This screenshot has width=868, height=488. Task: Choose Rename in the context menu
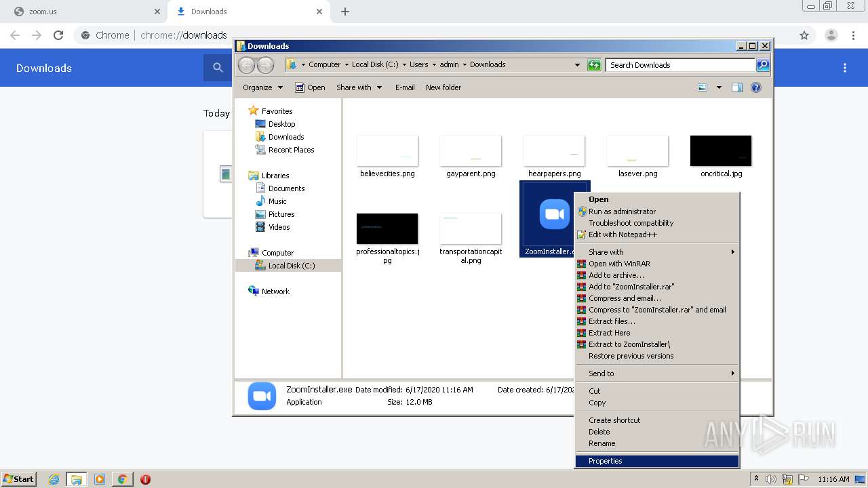[657, 443]
